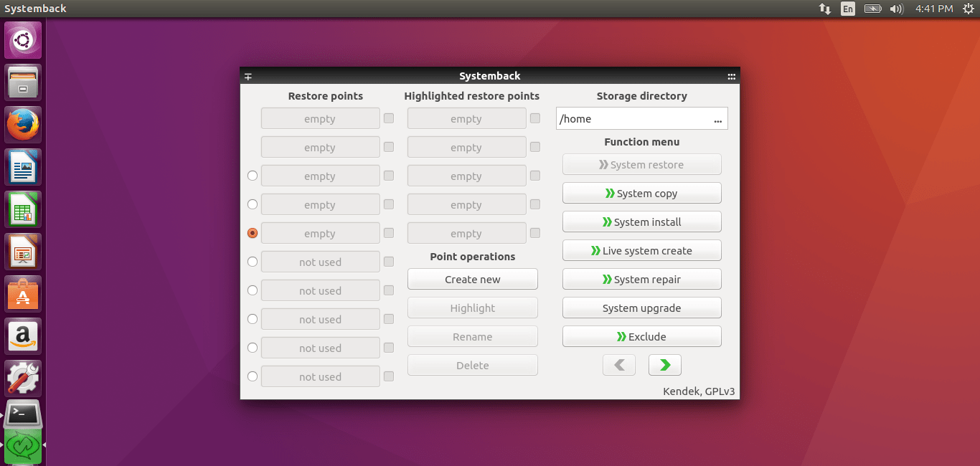The width and height of the screenshot is (980, 466).
Task: Open LibreOffice Calc from the launcher
Action: pyautogui.click(x=23, y=209)
